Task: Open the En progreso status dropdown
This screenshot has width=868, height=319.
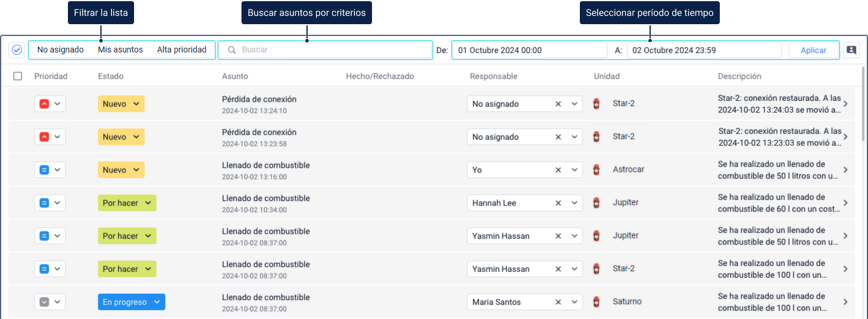Action: [x=132, y=302]
